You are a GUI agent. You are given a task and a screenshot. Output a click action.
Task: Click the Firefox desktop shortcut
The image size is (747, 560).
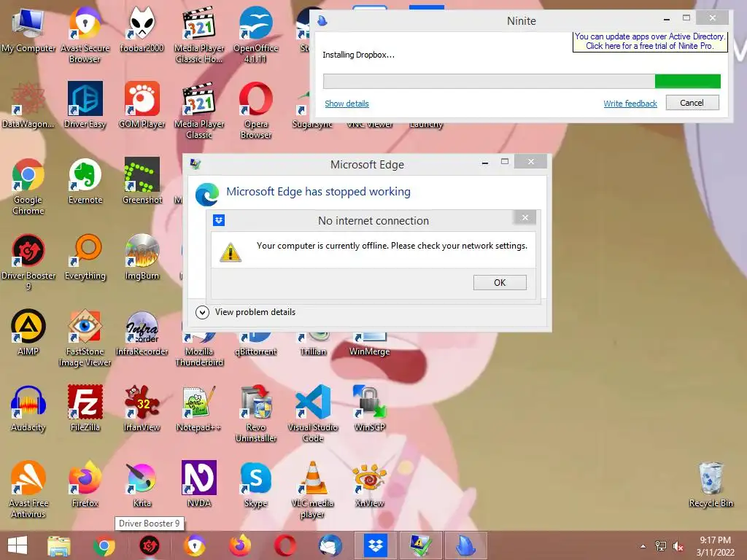(85, 484)
